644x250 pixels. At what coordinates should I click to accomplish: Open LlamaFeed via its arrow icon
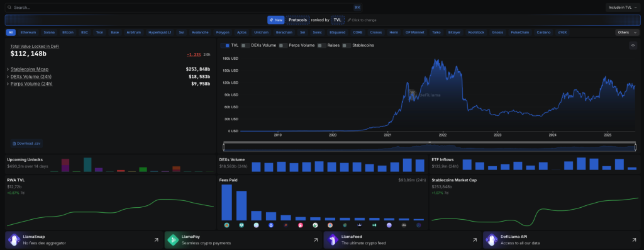point(474,240)
